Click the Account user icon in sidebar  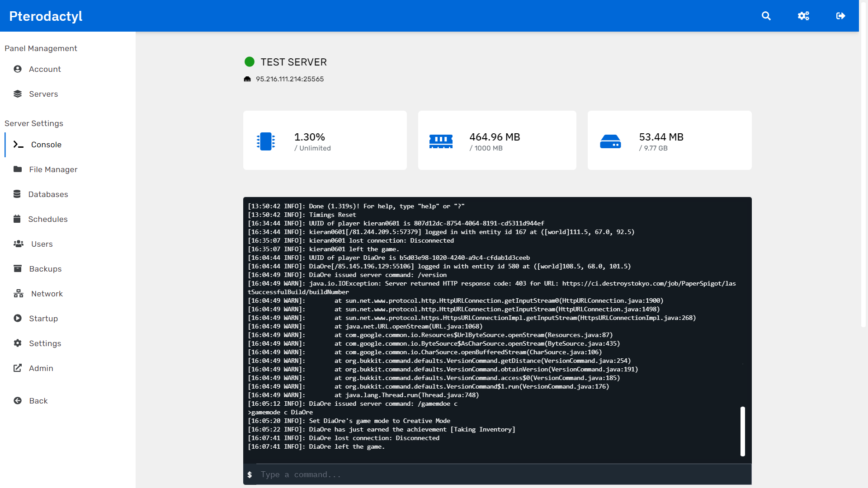pos(18,69)
